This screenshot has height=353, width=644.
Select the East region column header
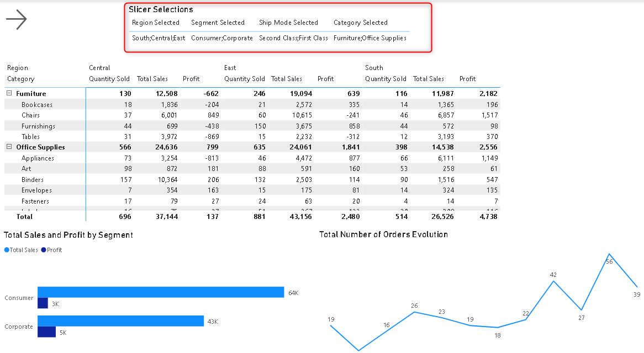(x=230, y=68)
